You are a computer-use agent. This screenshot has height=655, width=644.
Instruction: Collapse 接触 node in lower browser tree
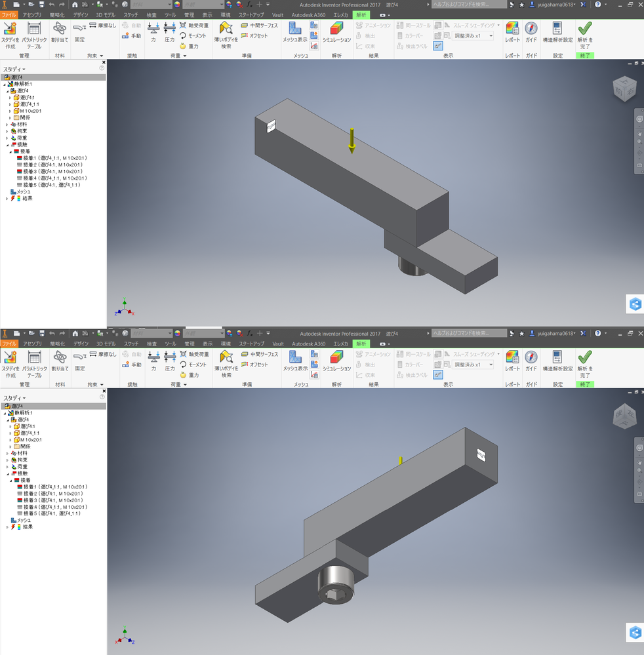click(7, 473)
